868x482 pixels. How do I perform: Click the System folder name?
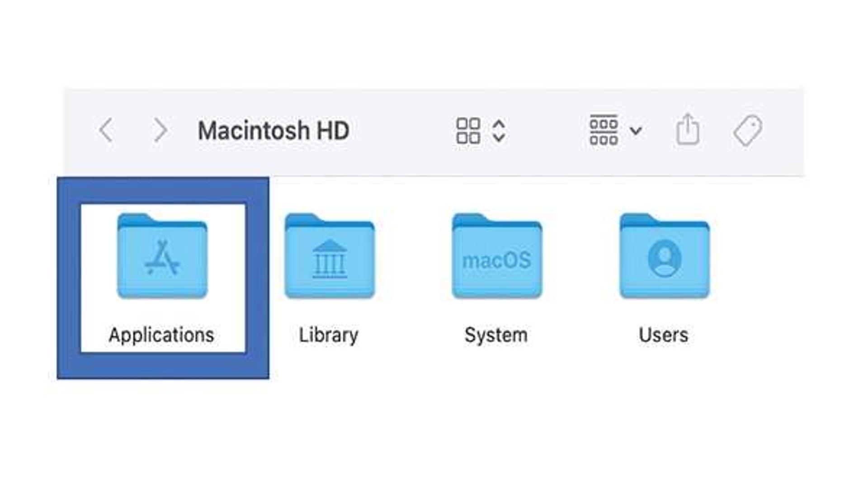coord(496,336)
